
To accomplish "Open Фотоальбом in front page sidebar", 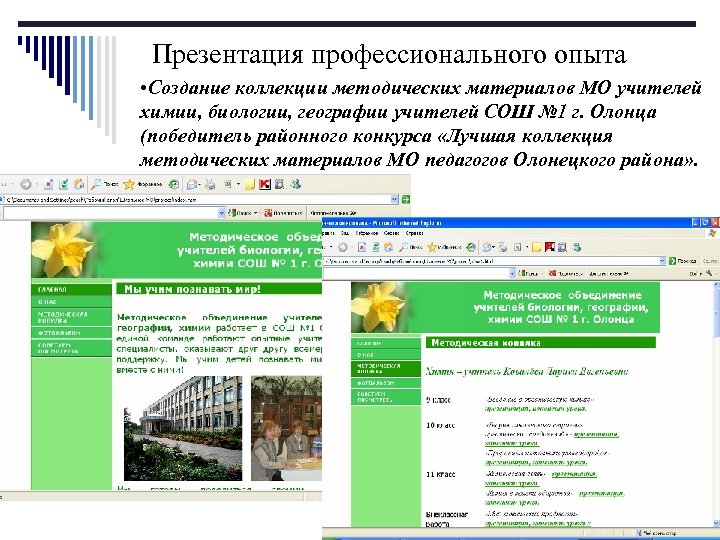I will (x=386, y=383).
